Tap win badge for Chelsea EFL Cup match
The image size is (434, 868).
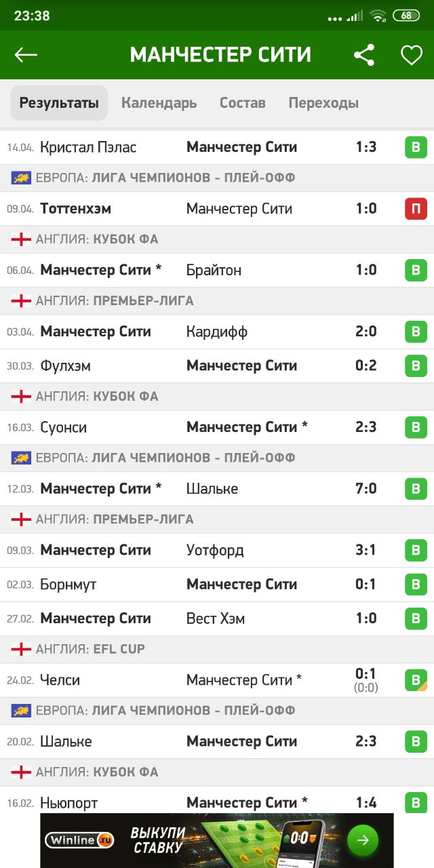[416, 680]
